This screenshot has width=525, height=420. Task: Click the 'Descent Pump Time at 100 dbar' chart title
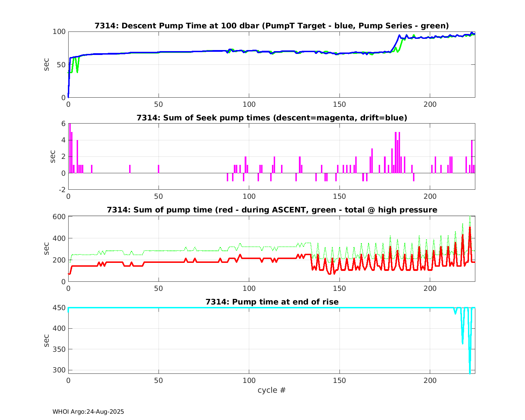pos(272,26)
